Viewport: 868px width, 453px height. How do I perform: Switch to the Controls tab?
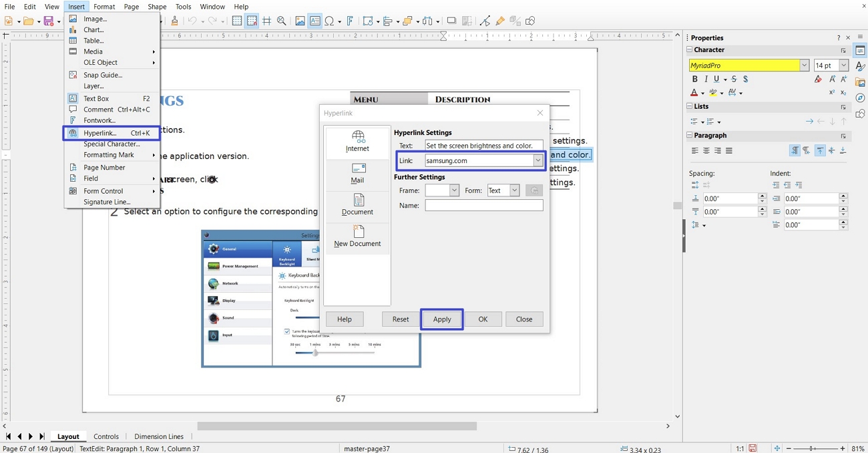106,436
